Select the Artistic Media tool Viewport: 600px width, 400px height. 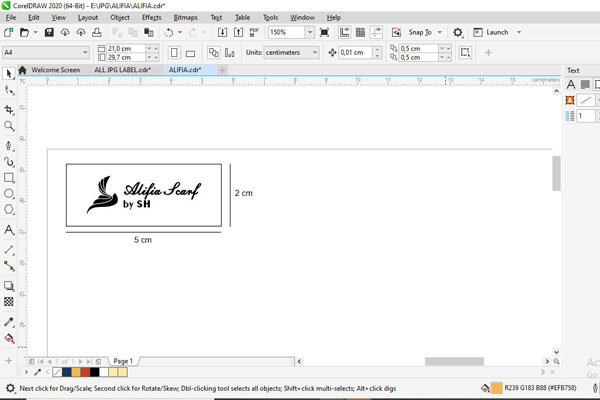[x=9, y=162]
